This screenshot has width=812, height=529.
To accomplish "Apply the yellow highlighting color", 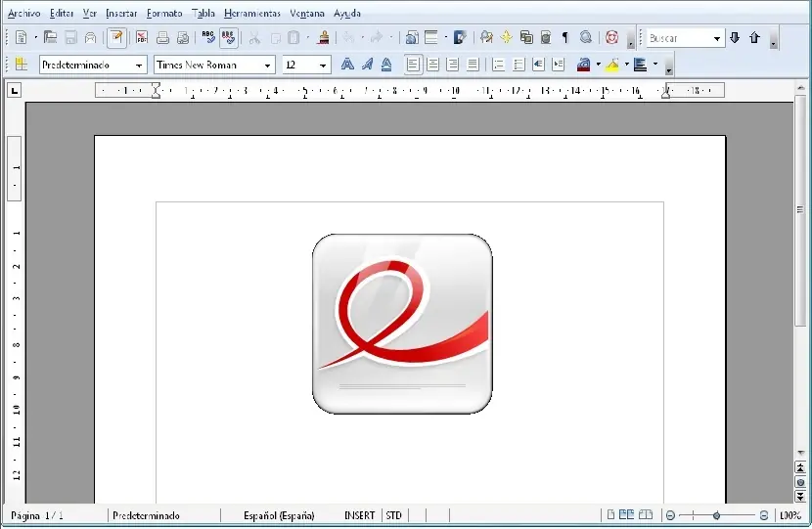I will tap(612, 65).
